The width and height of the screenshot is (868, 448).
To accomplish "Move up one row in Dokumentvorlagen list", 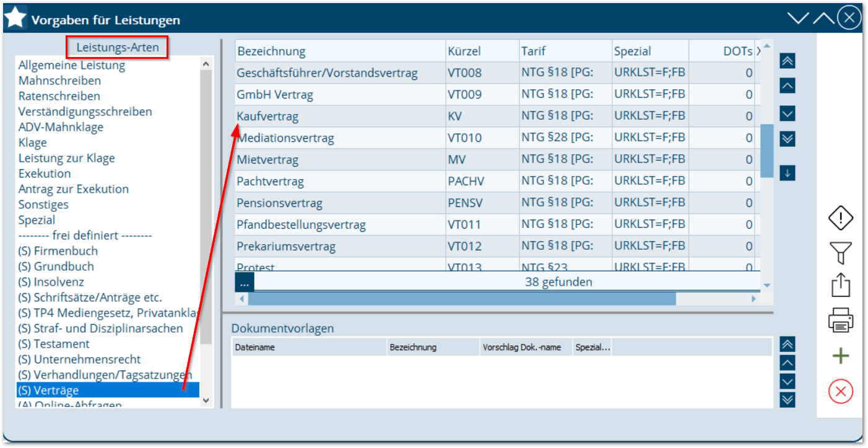I will [x=788, y=363].
